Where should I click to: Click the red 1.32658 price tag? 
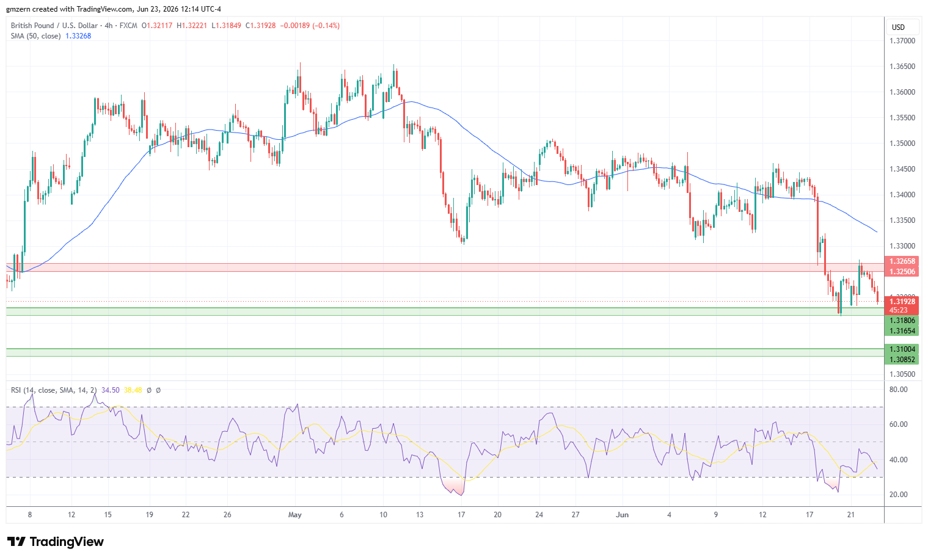[902, 261]
